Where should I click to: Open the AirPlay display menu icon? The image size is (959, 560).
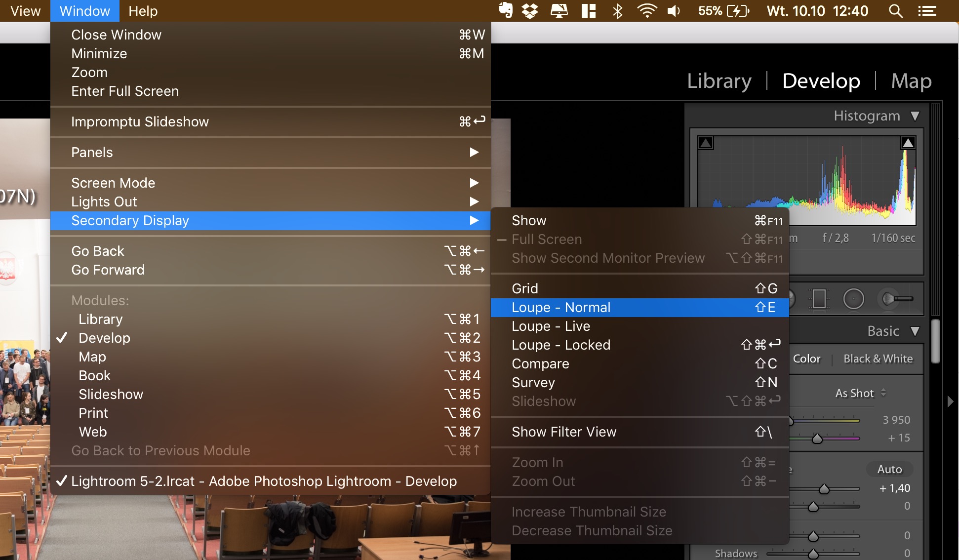click(x=559, y=10)
